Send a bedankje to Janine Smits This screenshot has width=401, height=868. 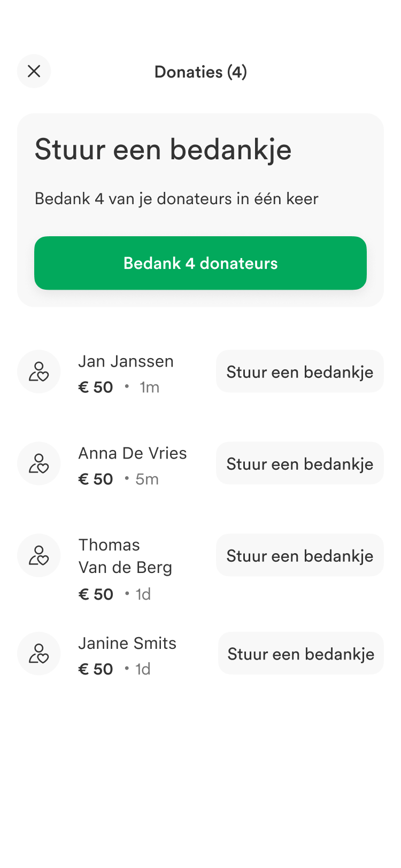pyautogui.click(x=300, y=654)
